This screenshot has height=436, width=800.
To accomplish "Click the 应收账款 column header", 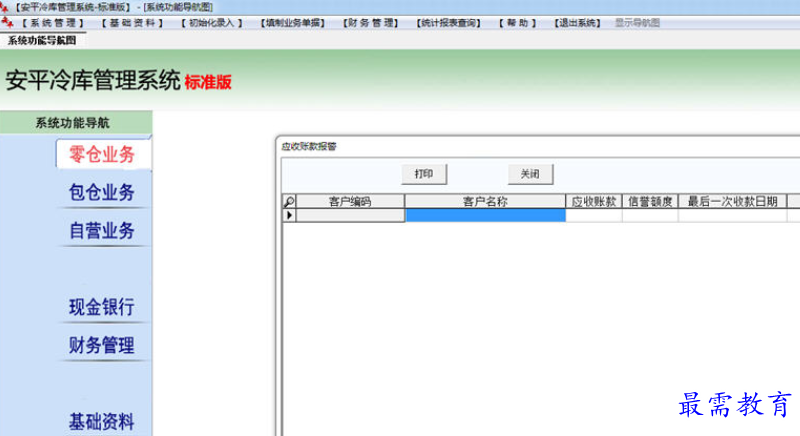I will pyautogui.click(x=594, y=201).
